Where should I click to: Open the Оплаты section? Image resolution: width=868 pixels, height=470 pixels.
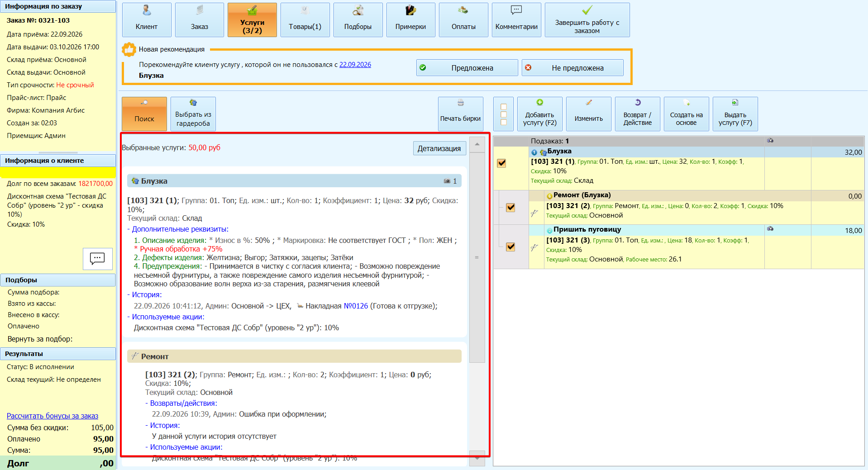pyautogui.click(x=463, y=20)
